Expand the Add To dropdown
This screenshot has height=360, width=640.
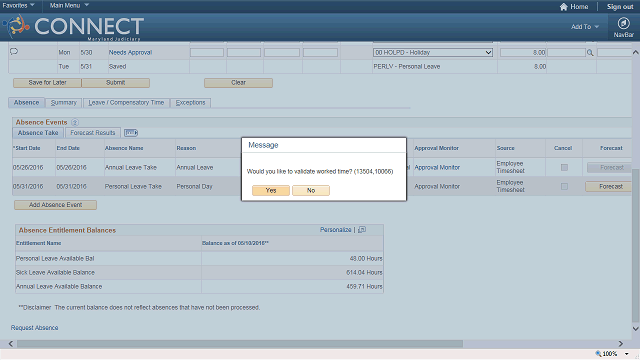point(585,27)
